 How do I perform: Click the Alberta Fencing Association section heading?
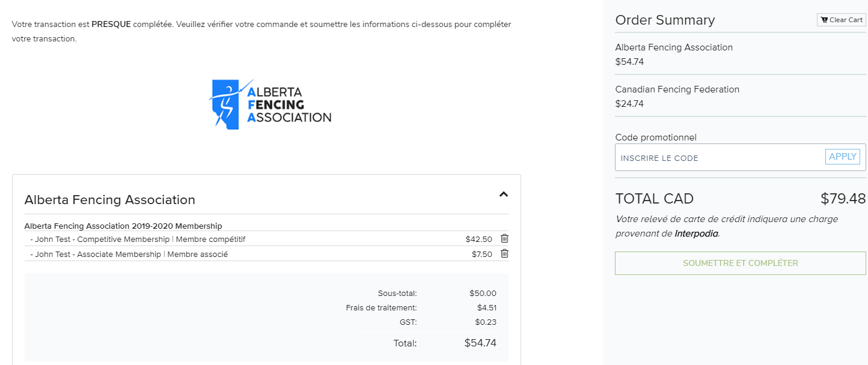[x=109, y=200]
